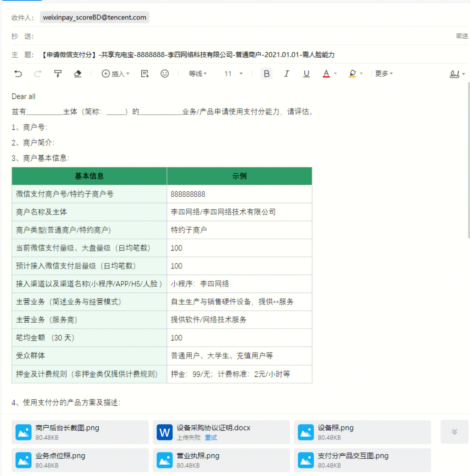The image size is (470, 476).
Task: Click cell 李四网络/李四网络技术有限公司
Action: (239, 212)
